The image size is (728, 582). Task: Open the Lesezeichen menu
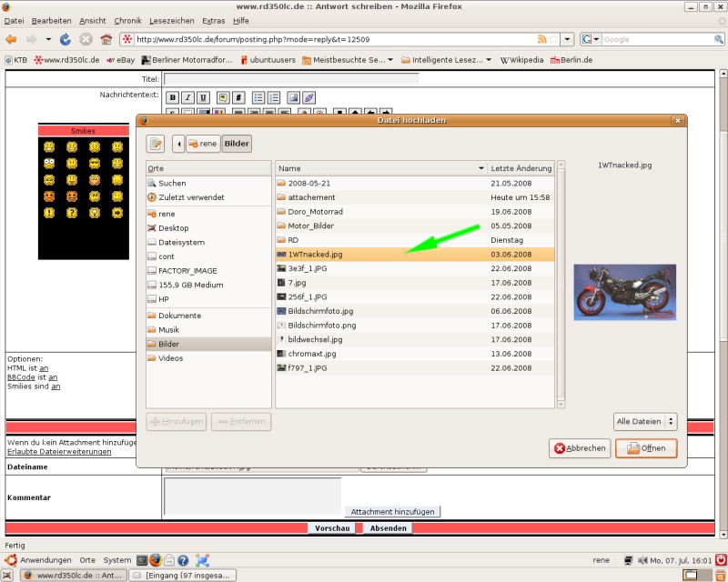[x=170, y=20]
